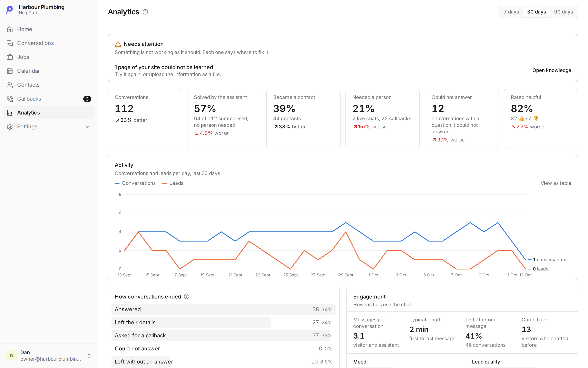Click the Could not answer stat card
588x368 pixels.
(462, 119)
